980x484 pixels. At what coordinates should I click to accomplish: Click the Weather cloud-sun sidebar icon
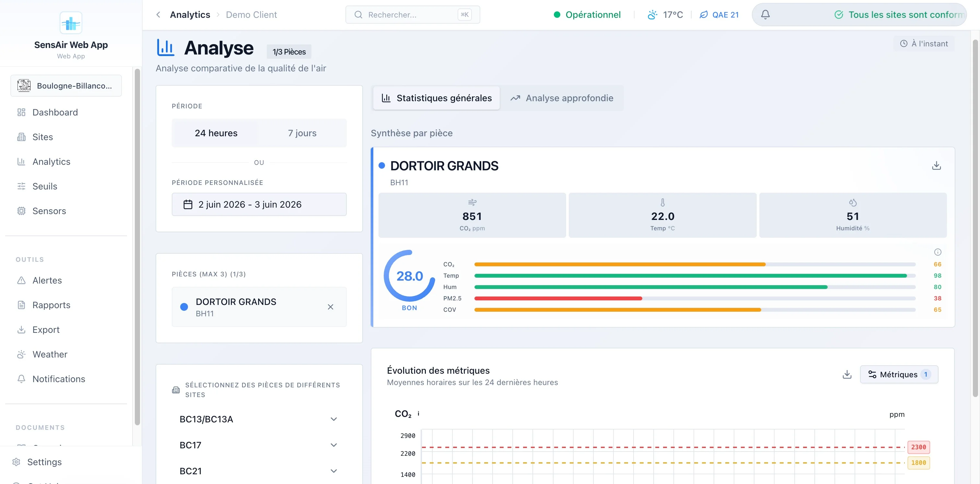pyautogui.click(x=21, y=355)
